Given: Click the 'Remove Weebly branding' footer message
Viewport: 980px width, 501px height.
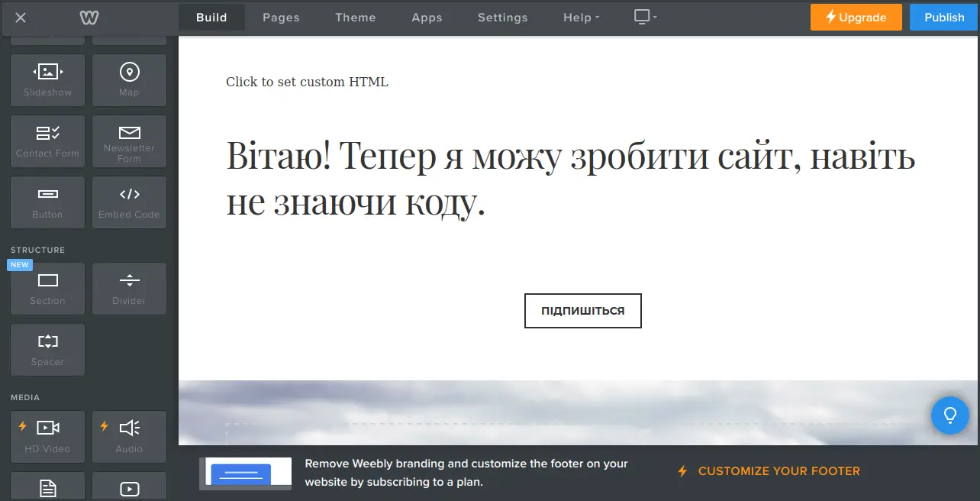Looking at the screenshot, I should tap(466, 473).
